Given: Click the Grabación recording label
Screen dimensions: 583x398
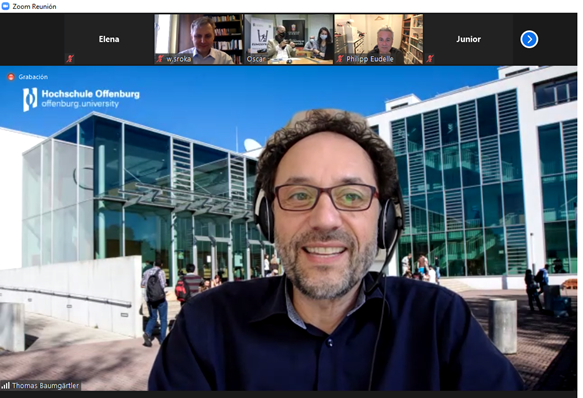Looking at the screenshot, I should tap(33, 77).
